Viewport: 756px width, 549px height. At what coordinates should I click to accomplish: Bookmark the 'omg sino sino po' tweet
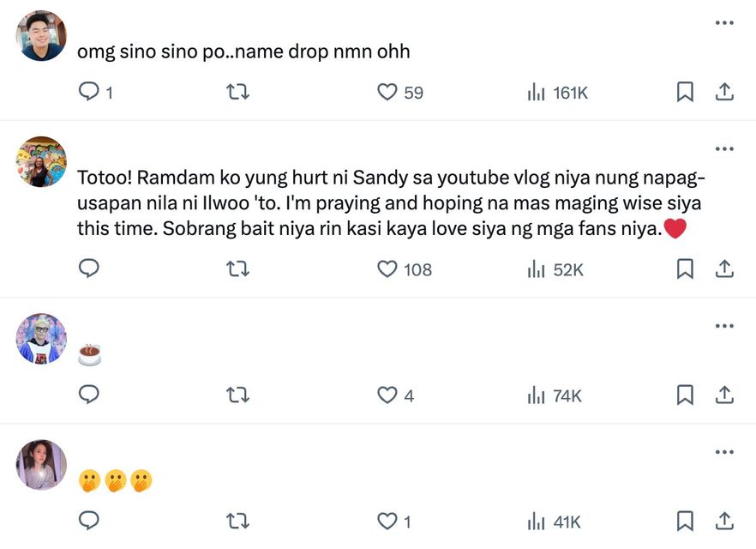click(x=685, y=92)
